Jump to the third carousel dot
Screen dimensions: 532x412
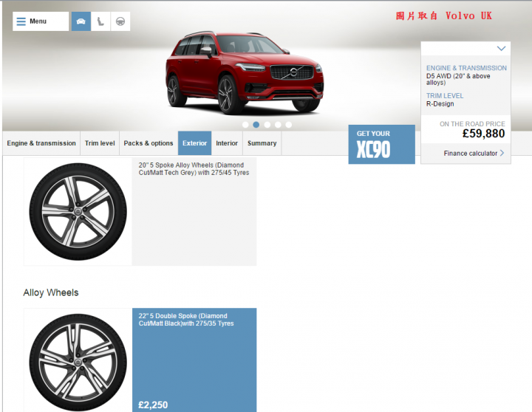pos(267,125)
